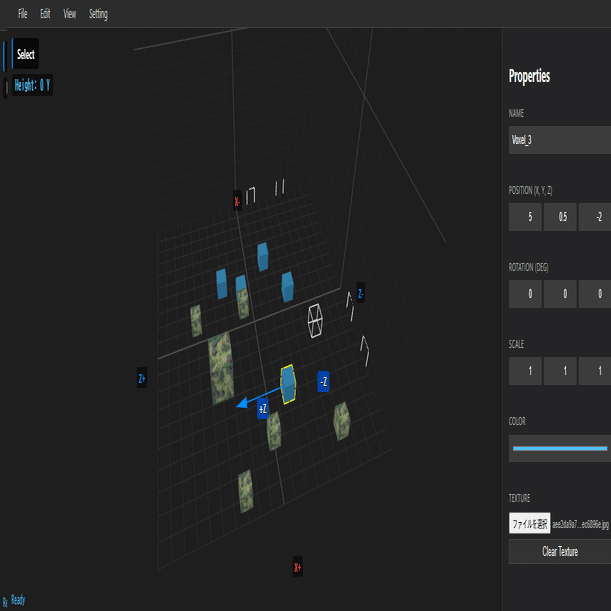Edit the Rotation X field
611x611 pixels.
coord(525,294)
